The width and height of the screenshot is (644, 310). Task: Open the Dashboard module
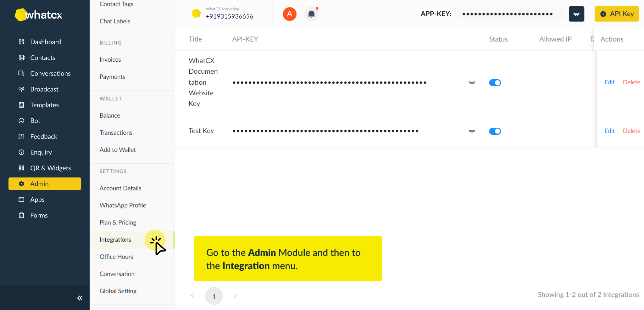pyautogui.click(x=46, y=42)
